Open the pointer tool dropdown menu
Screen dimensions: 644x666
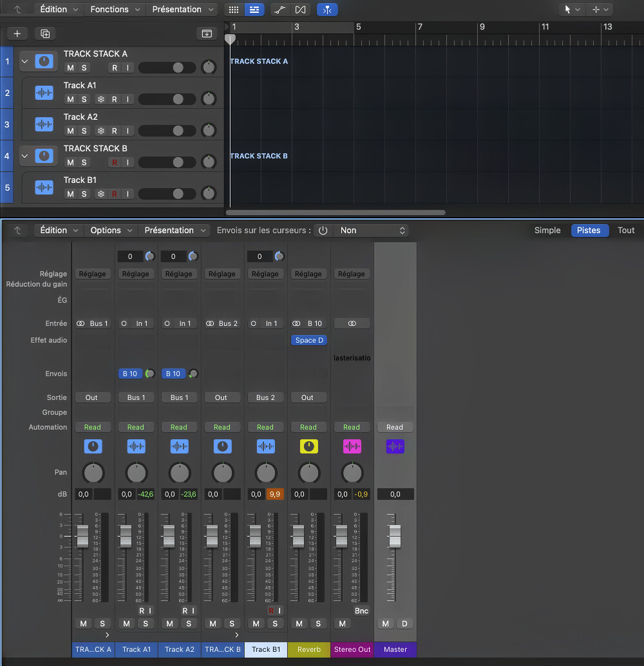(x=571, y=10)
